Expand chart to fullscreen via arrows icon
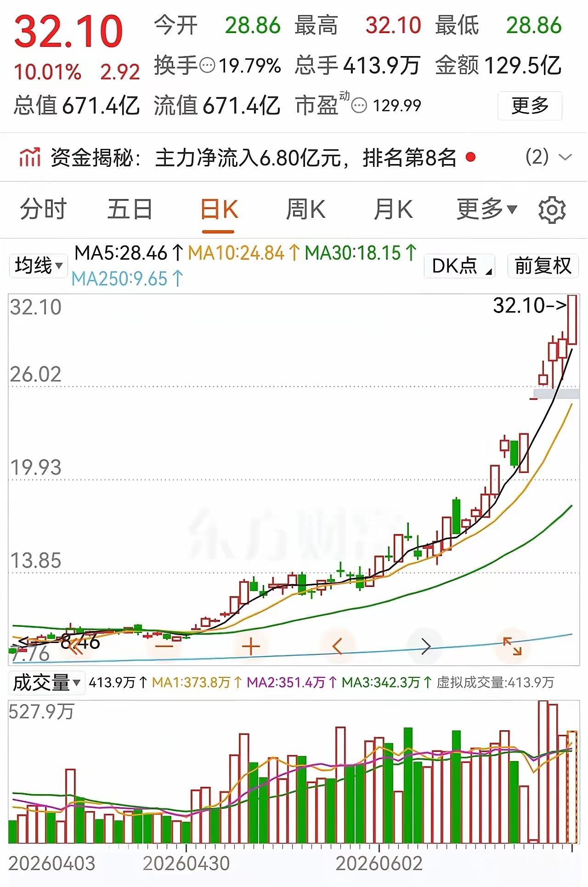The width and height of the screenshot is (588, 887). 512,646
